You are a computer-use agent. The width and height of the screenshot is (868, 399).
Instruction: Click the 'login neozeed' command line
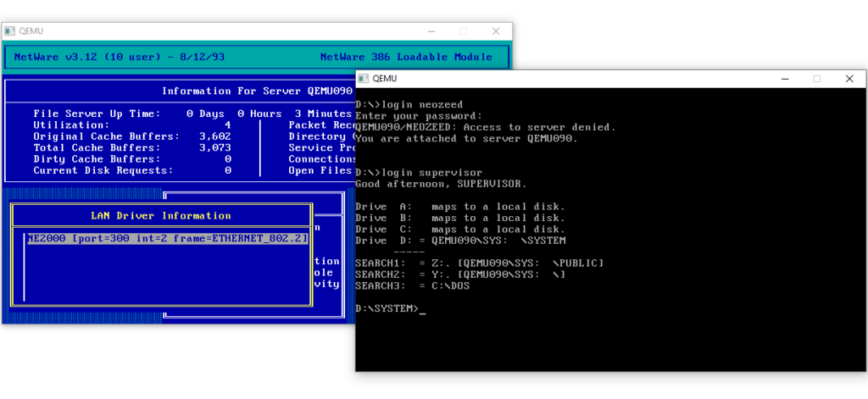(409, 104)
